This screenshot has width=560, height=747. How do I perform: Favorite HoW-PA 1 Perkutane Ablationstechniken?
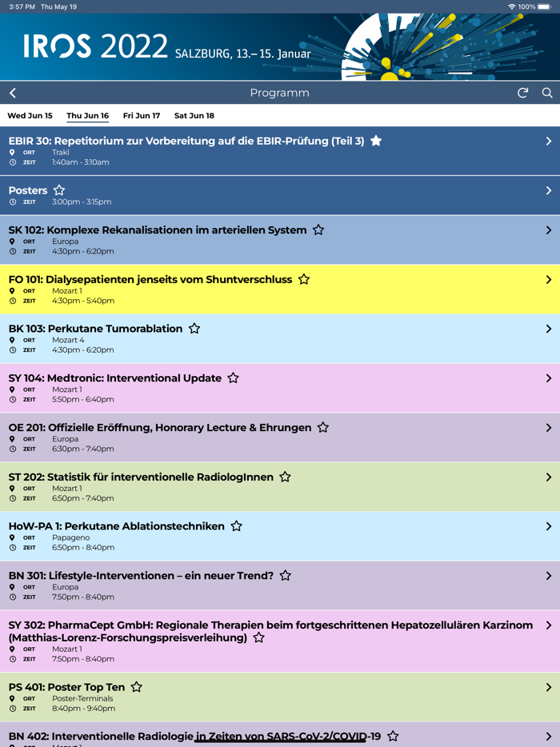pyautogui.click(x=236, y=526)
